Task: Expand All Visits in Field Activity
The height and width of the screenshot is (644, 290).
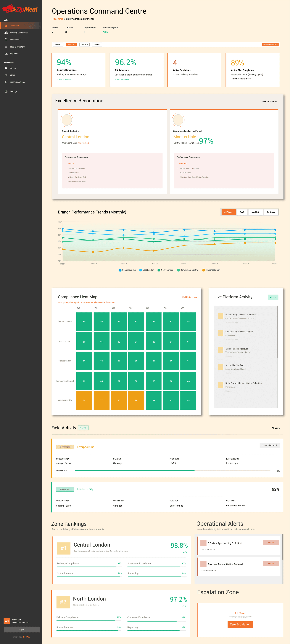Action: (276, 428)
